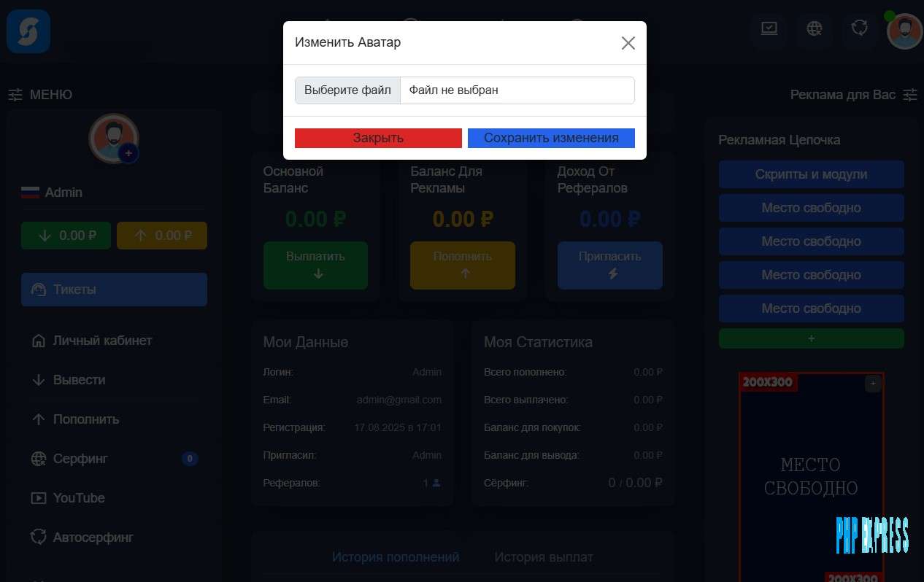Click the blue Пригласить button
Screen dimensions: 924x582
610,265
